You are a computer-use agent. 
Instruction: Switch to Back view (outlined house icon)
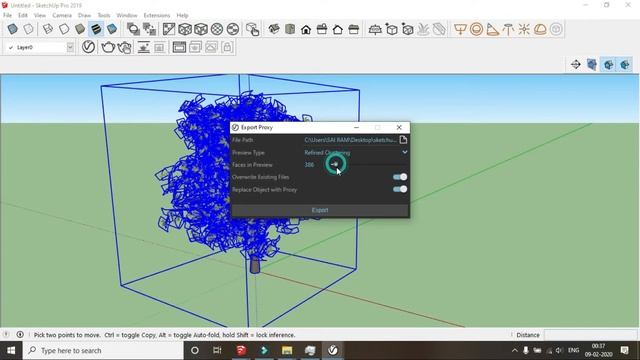pos(338,29)
